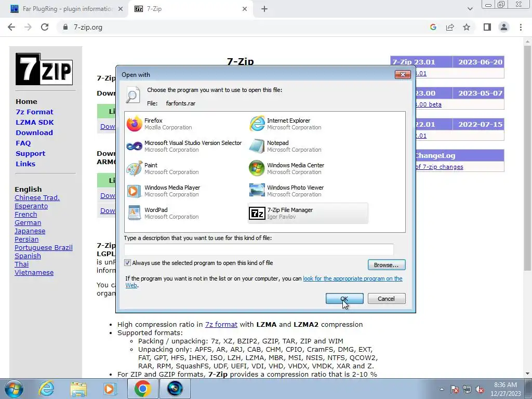Open the 7z Format menu link

pyautogui.click(x=35, y=112)
